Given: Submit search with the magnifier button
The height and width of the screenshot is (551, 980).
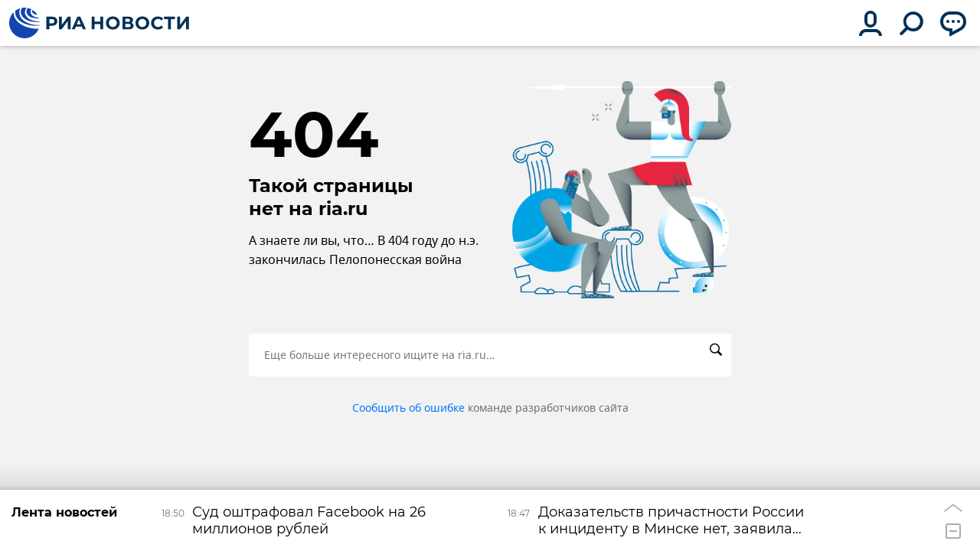Looking at the screenshot, I should [716, 350].
